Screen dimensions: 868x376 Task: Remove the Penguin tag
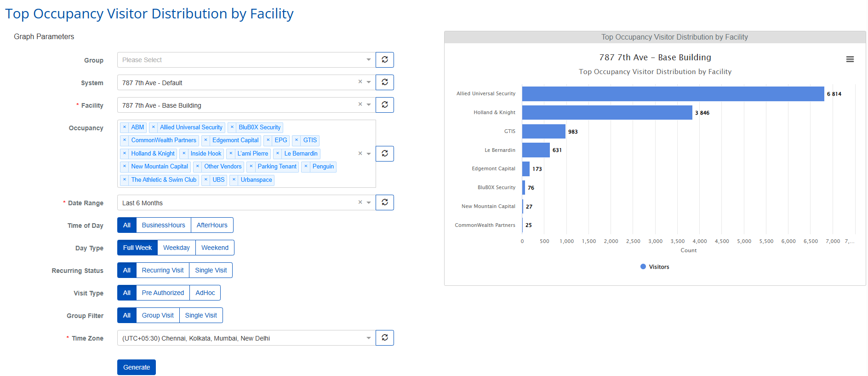(x=306, y=167)
